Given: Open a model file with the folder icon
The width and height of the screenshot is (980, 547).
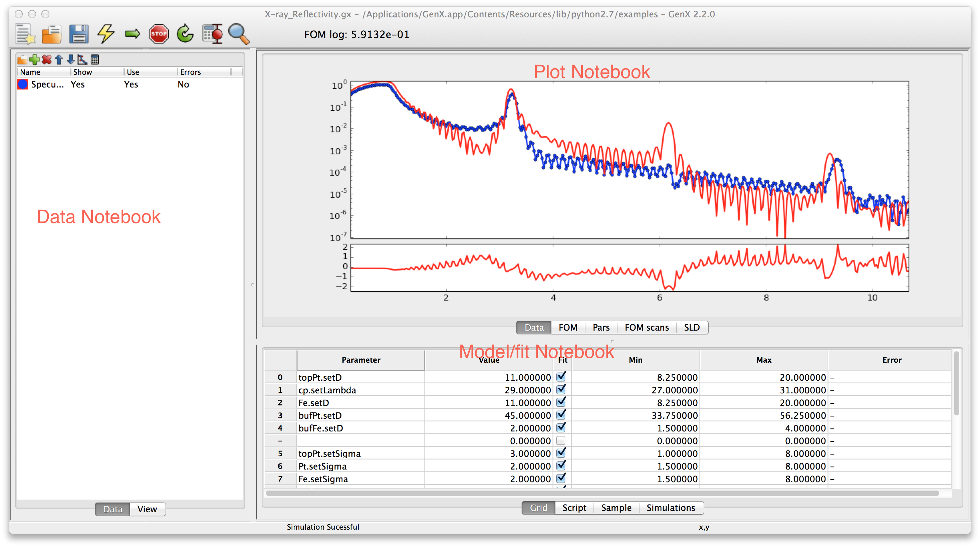Looking at the screenshot, I should 52,34.
